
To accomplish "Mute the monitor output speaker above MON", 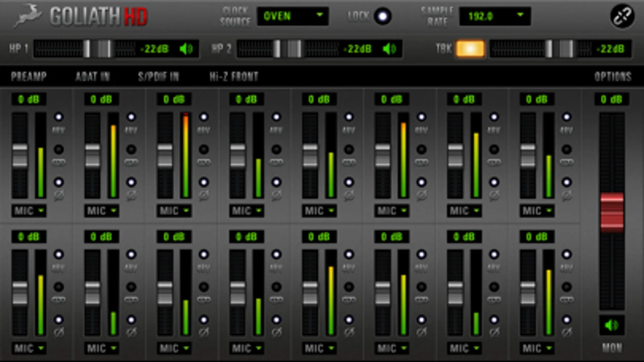I will (x=612, y=325).
